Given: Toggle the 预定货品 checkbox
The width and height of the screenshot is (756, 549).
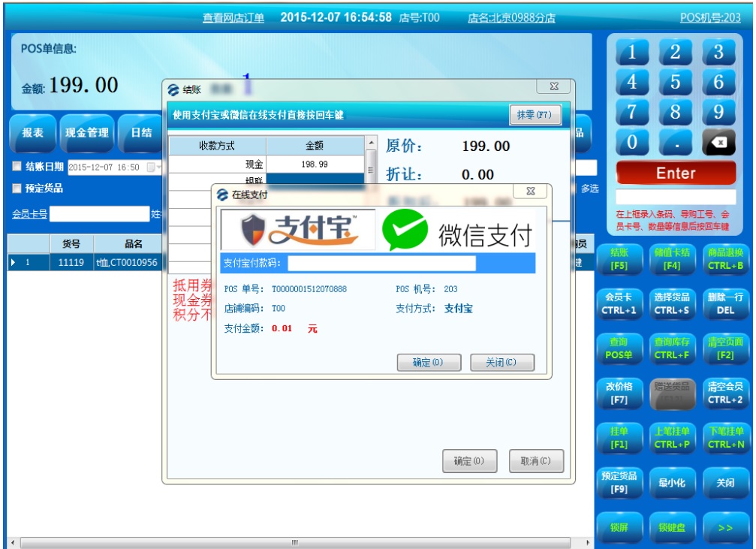Looking at the screenshot, I should tap(17, 189).
